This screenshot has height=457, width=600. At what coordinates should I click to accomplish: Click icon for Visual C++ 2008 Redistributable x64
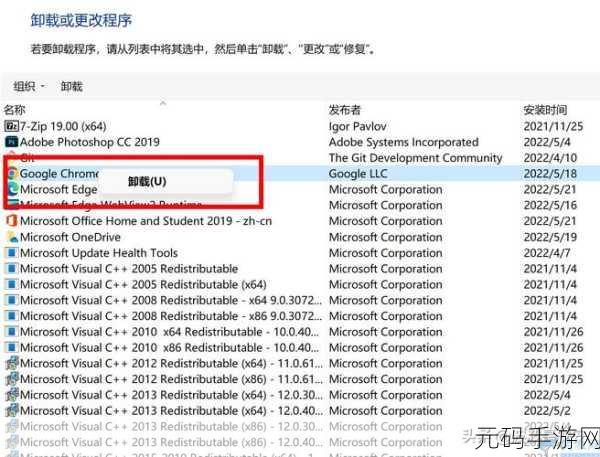(11, 300)
